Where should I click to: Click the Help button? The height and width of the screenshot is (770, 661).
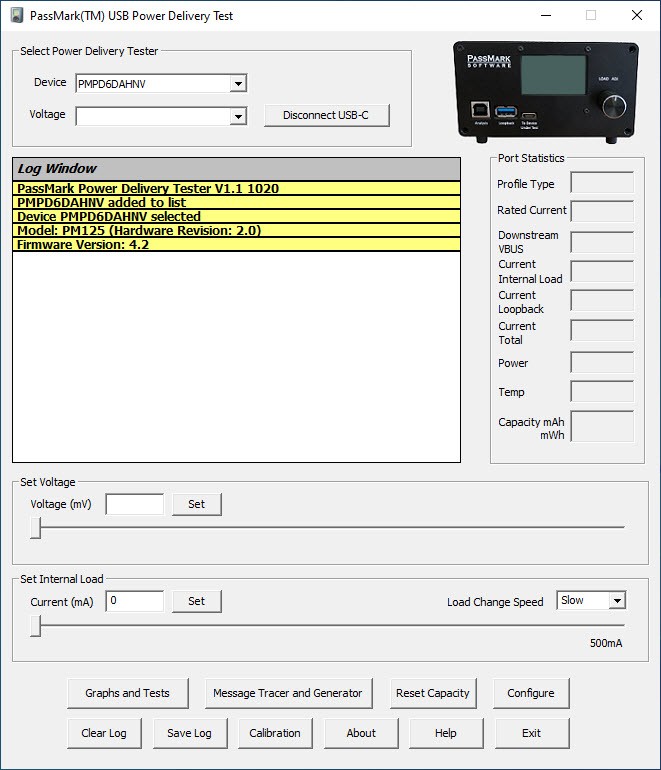pos(446,733)
